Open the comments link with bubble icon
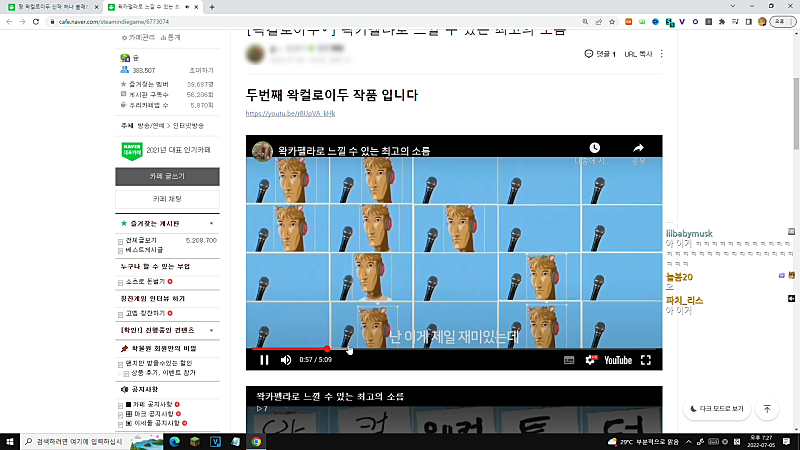The image size is (800, 450). point(600,54)
